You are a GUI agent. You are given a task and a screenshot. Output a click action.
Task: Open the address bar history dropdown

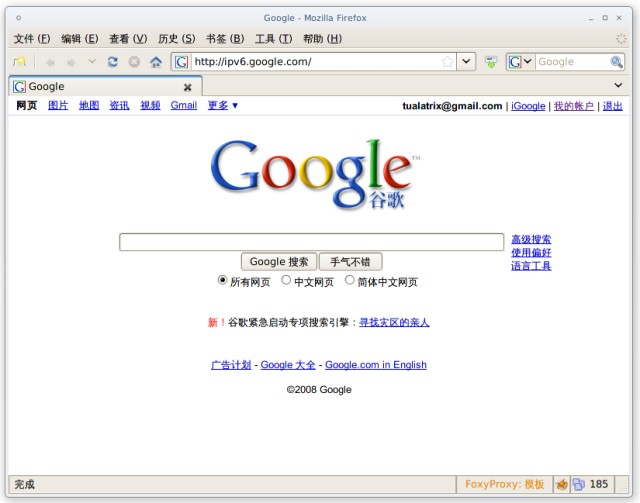pos(466,62)
